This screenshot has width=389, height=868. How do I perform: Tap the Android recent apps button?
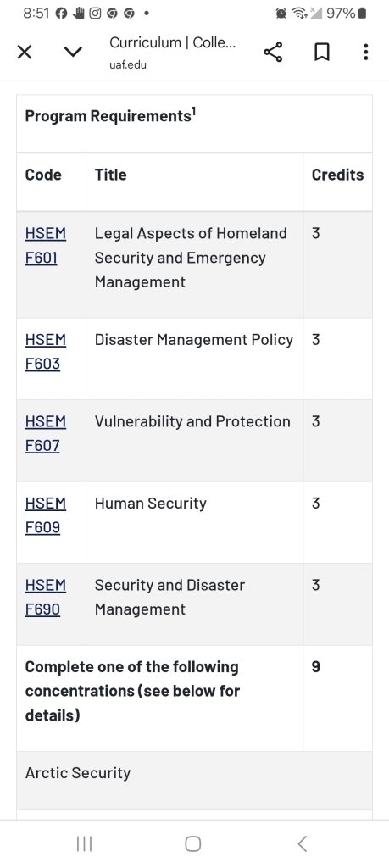click(x=84, y=843)
